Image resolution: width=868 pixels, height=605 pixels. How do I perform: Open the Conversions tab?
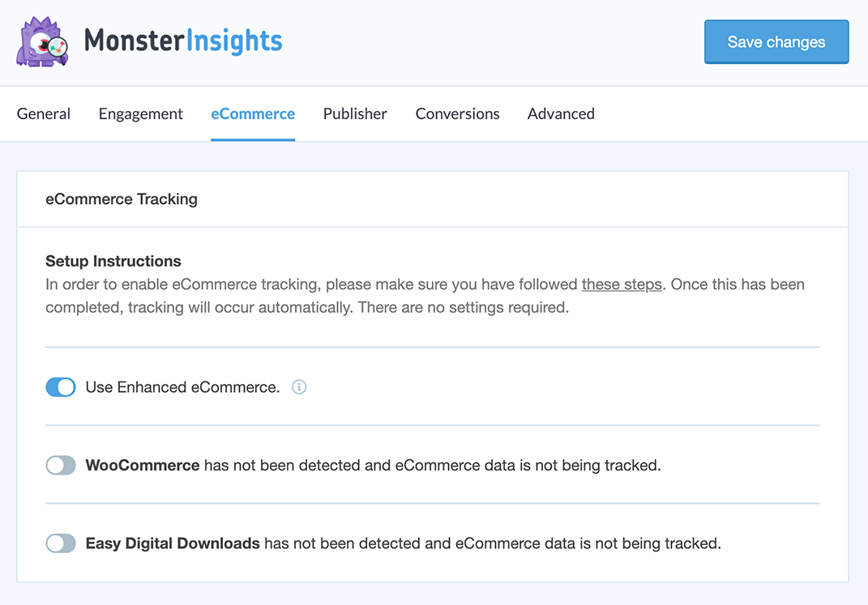(x=457, y=114)
